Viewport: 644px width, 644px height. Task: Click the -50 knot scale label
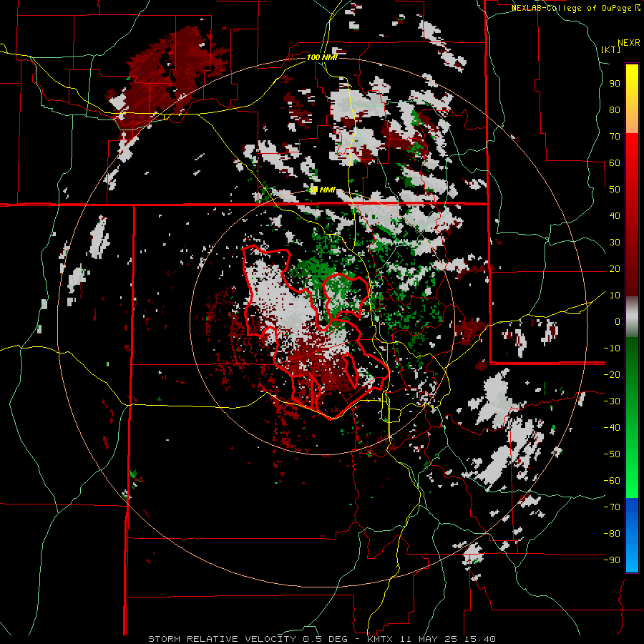[612, 454]
